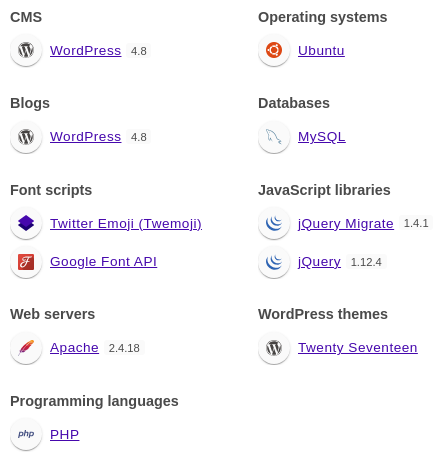Image resolution: width=443 pixels, height=465 pixels.
Task: Click the WordPress icon under Blogs
Action: 26,137
